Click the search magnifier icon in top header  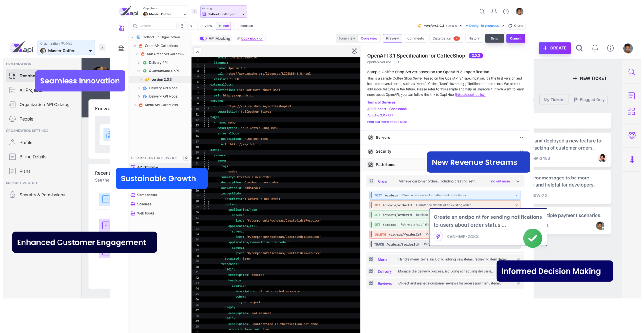tap(482, 12)
